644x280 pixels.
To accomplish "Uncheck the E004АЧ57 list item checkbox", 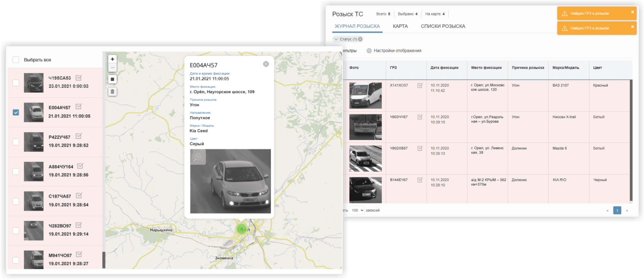I will coord(16,112).
